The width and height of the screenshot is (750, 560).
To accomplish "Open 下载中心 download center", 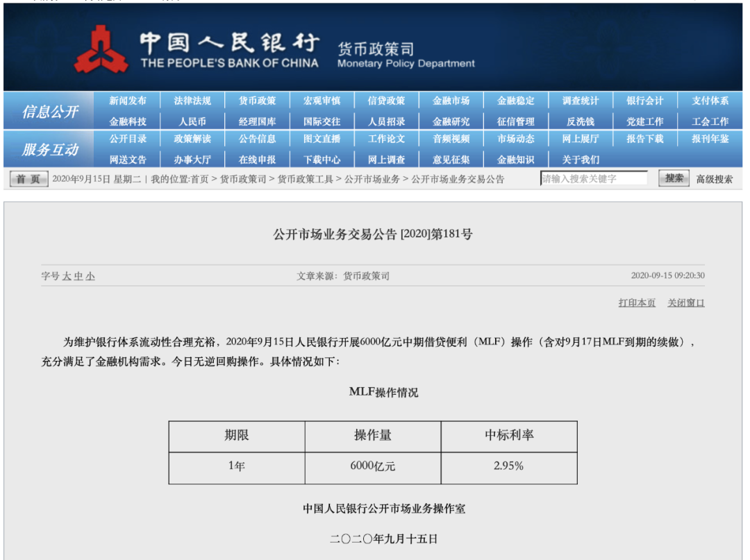I will coord(322,160).
